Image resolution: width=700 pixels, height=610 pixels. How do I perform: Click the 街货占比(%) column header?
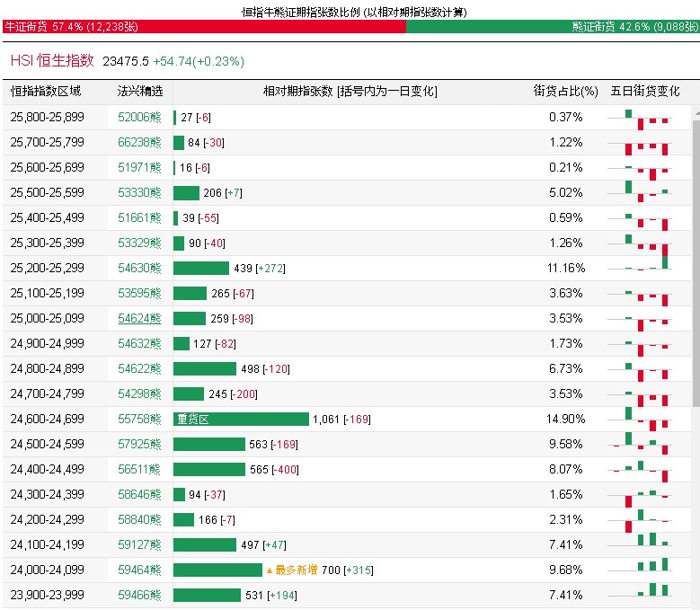565,91
